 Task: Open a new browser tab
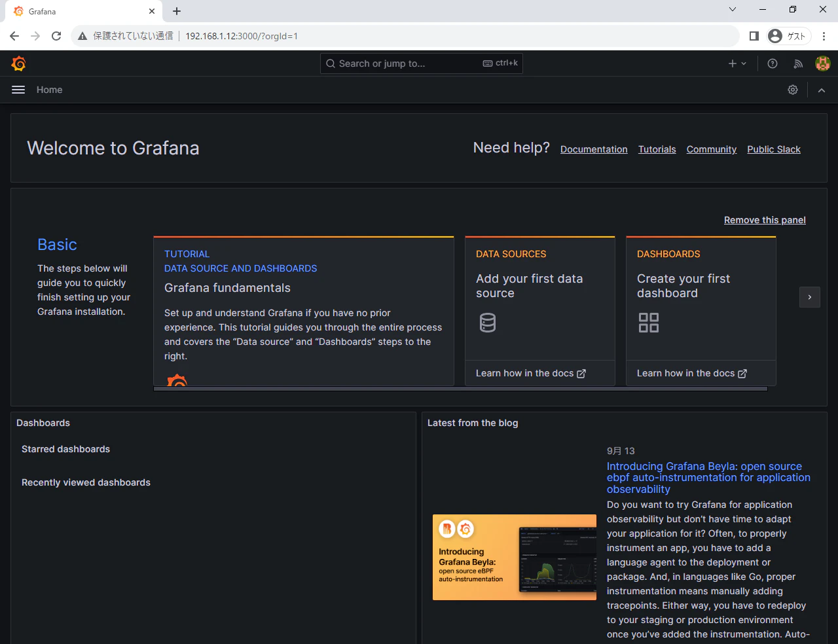[177, 11]
